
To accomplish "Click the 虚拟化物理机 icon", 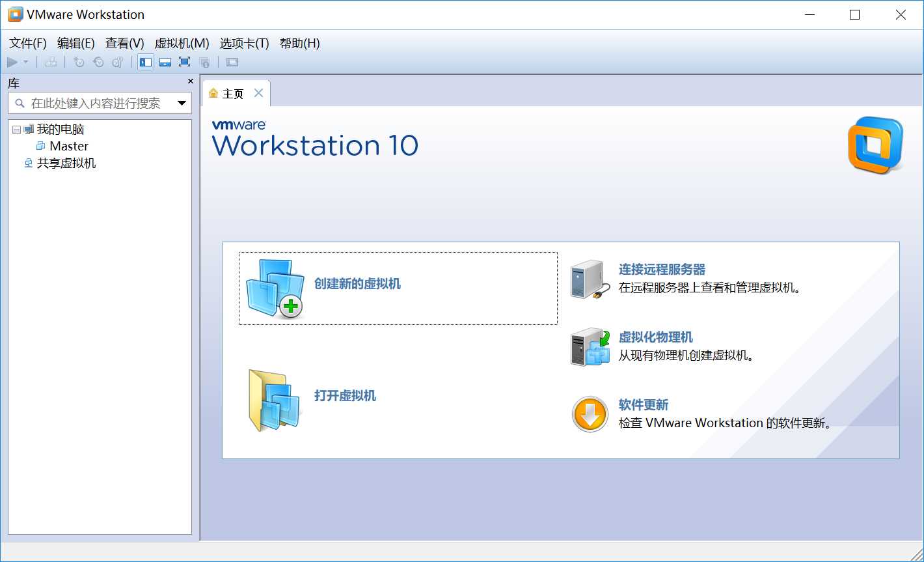I will tap(590, 346).
